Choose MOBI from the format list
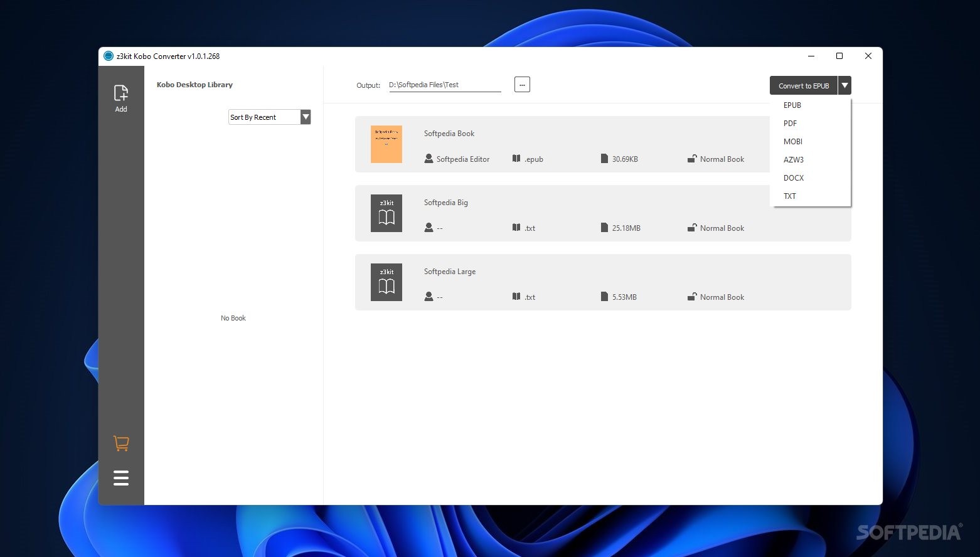Screen dimensions: 980x557 tap(793, 142)
